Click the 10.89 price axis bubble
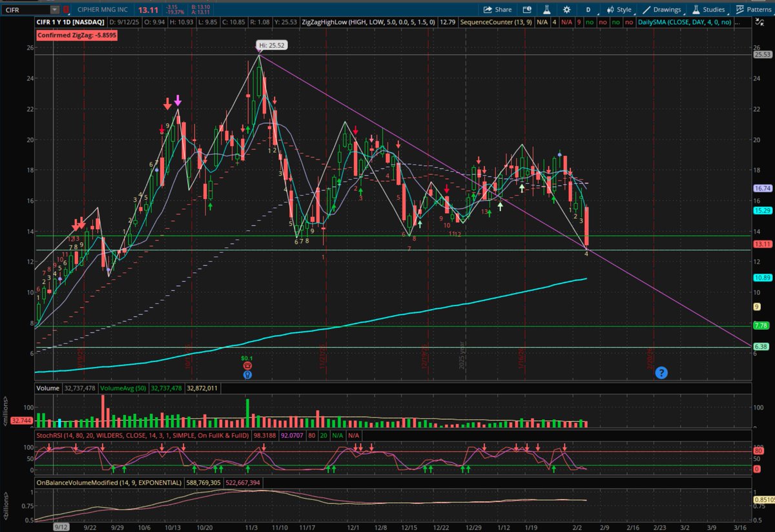This screenshot has height=532, width=775. click(x=763, y=277)
